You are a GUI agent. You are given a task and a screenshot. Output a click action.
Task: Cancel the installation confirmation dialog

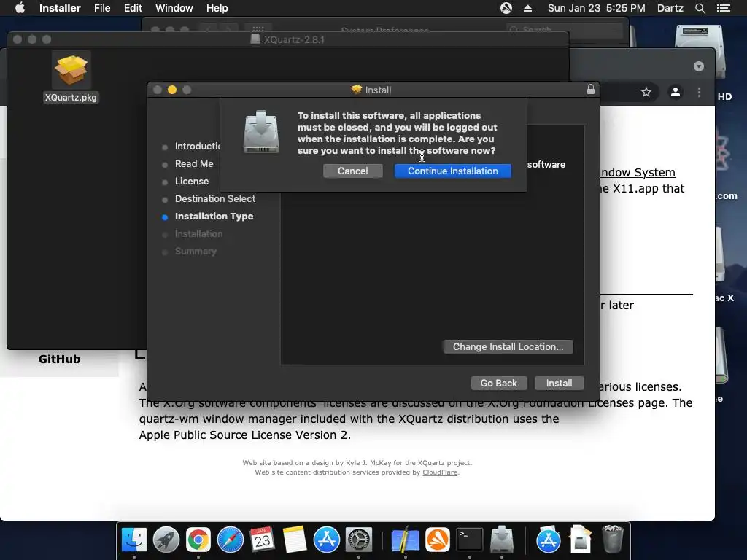(x=352, y=171)
